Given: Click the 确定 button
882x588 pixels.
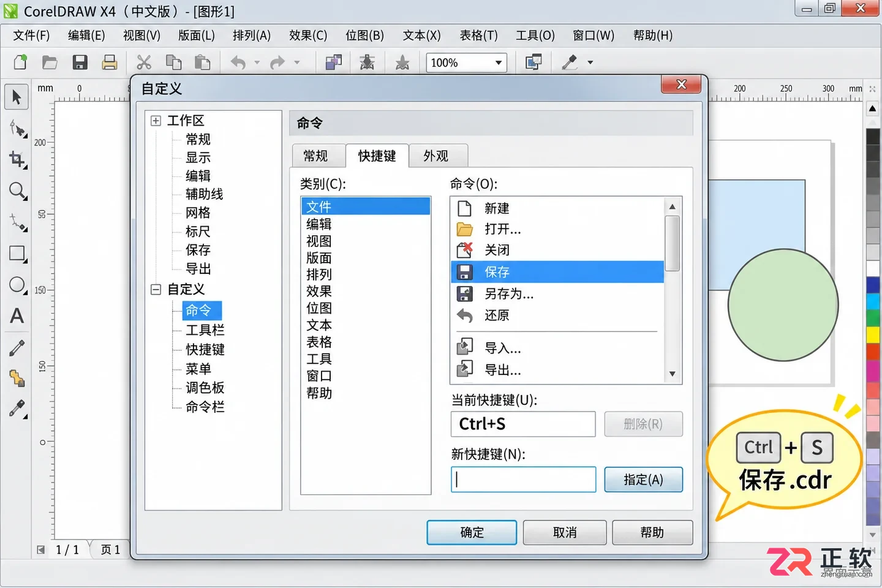Looking at the screenshot, I should [472, 532].
